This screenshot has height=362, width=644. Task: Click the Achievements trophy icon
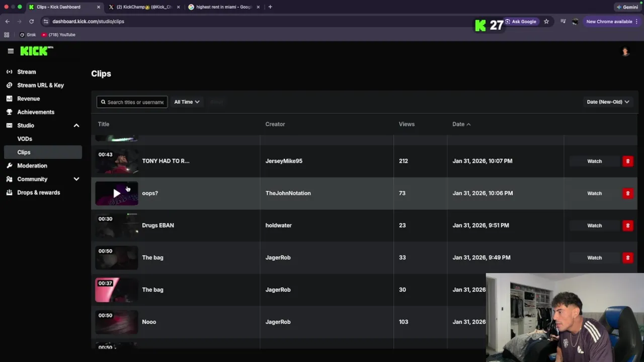[x=9, y=112]
